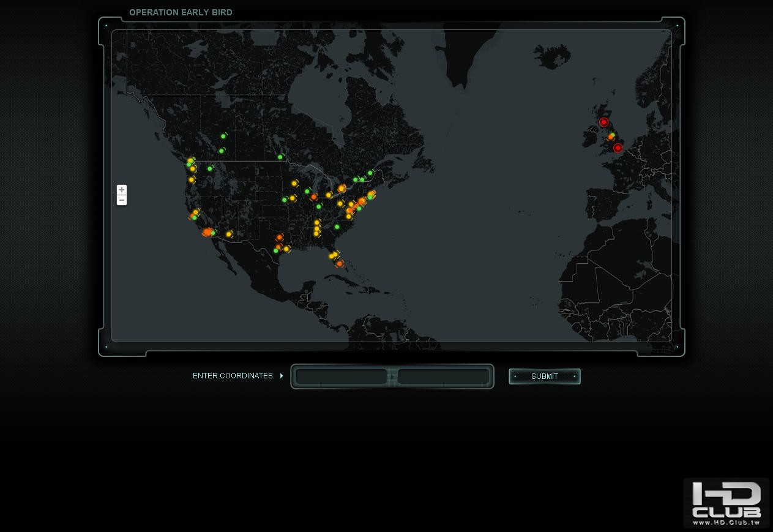Select the yellow marker in Arizona
773x532 pixels.
pos(229,234)
